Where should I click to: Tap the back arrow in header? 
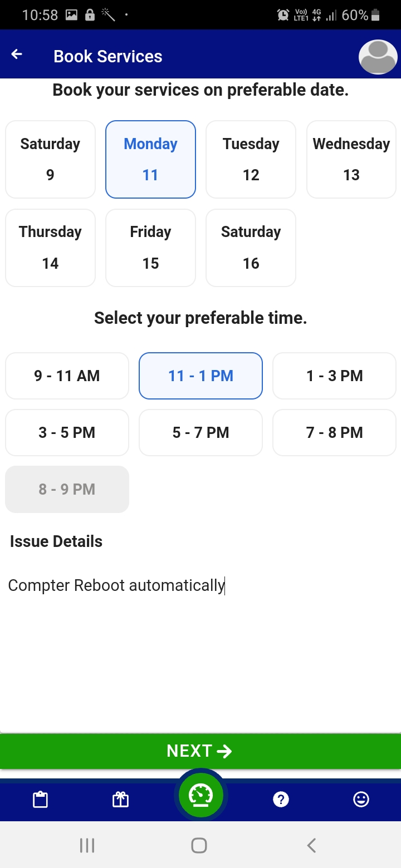click(x=17, y=55)
